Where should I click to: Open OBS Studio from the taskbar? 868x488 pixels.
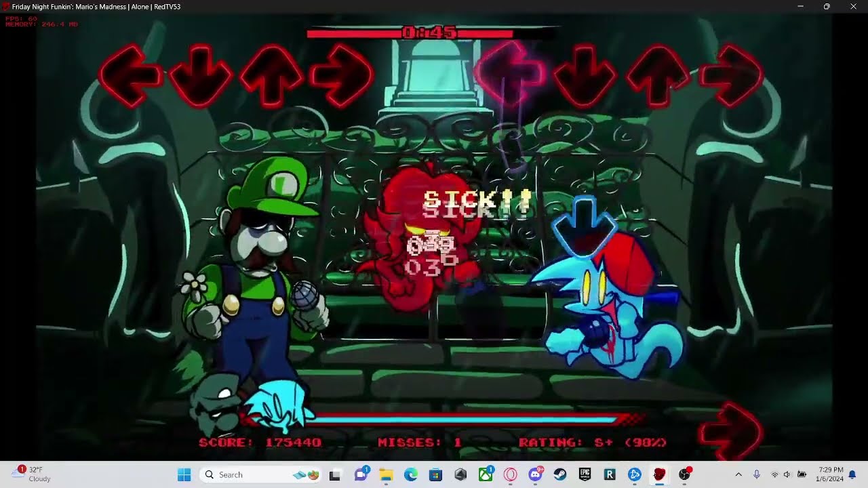(x=684, y=475)
